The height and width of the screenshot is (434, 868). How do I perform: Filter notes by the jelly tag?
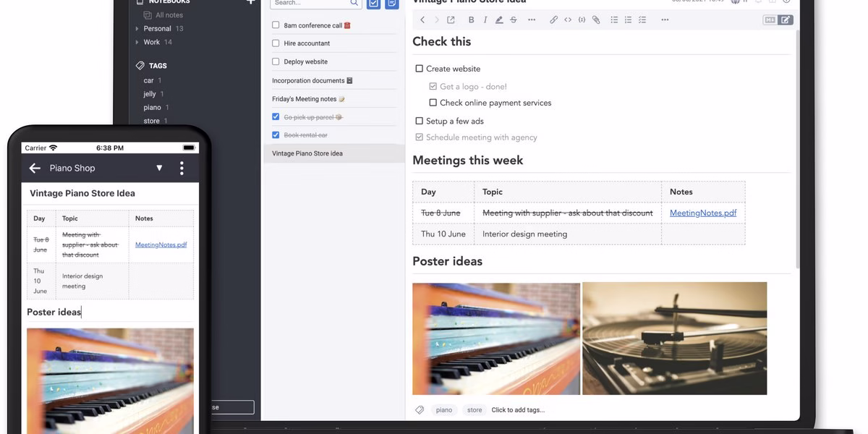click(150, 94)
